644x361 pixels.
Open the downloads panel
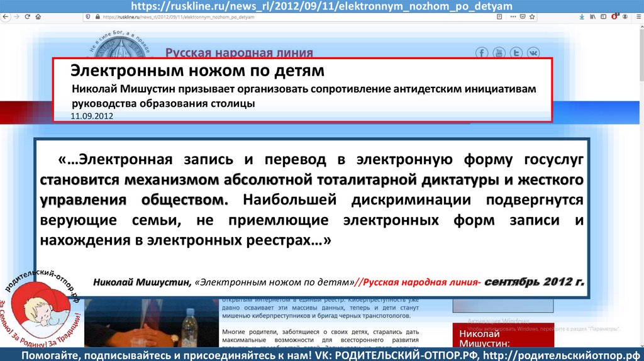[582, 17]
